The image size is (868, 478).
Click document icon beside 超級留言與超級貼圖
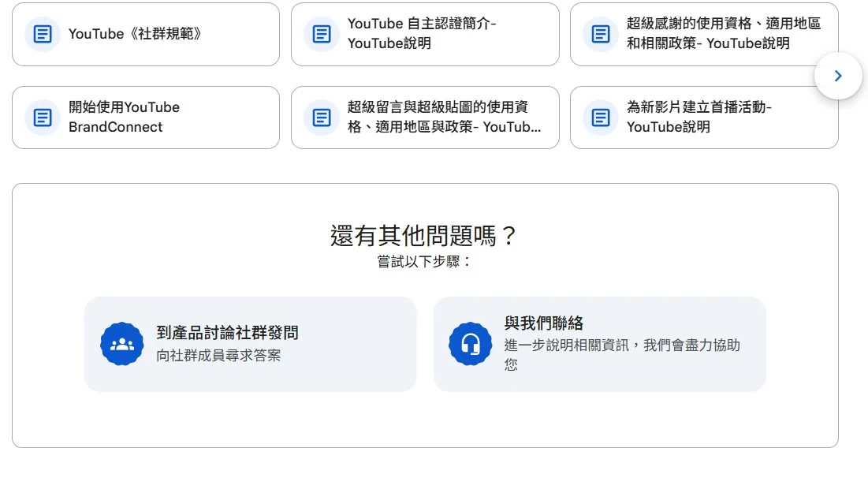322,118
